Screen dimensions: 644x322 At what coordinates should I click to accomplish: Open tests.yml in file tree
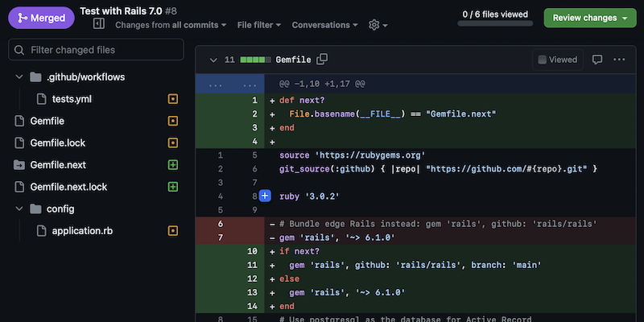72,99
